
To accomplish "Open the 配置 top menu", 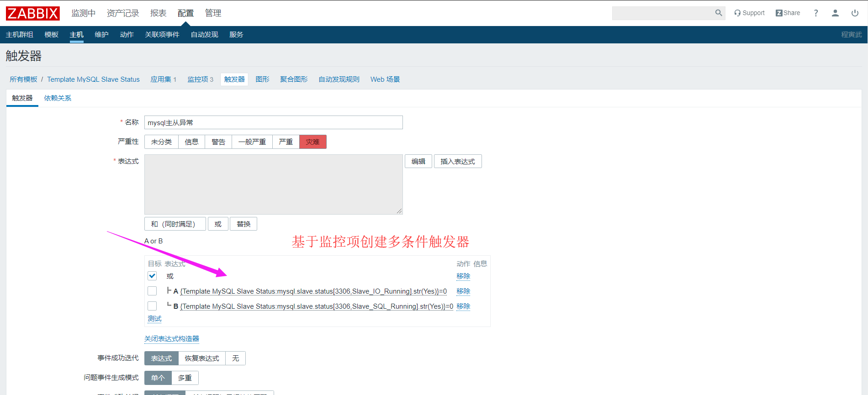I will pyautogui.click(x=186, y=13).
